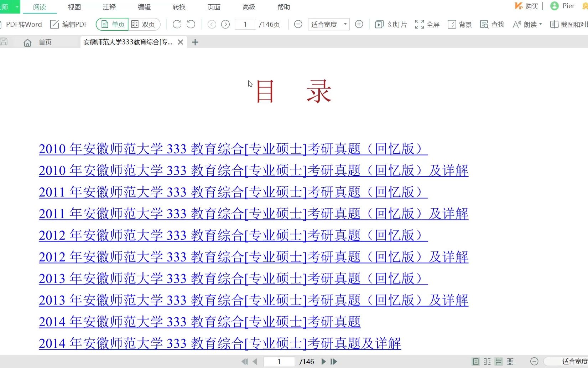Select continuous double page layout icon

[x=510, y=362]
